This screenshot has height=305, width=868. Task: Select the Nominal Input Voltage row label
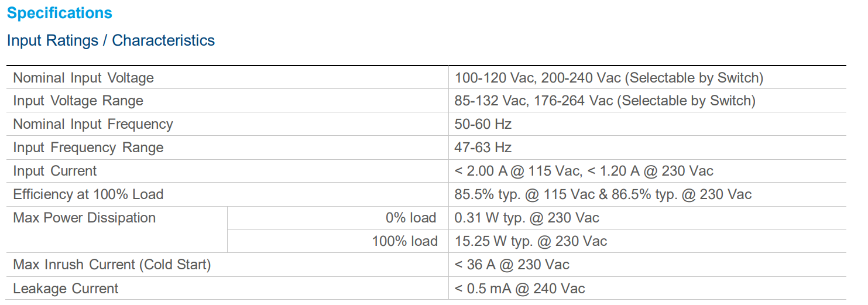83,78
